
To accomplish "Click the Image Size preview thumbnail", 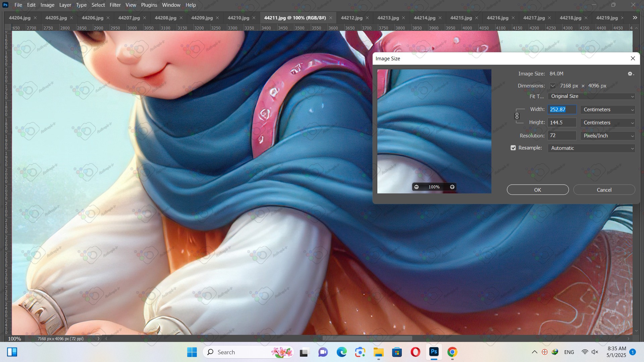I will [x=434, y=131].
